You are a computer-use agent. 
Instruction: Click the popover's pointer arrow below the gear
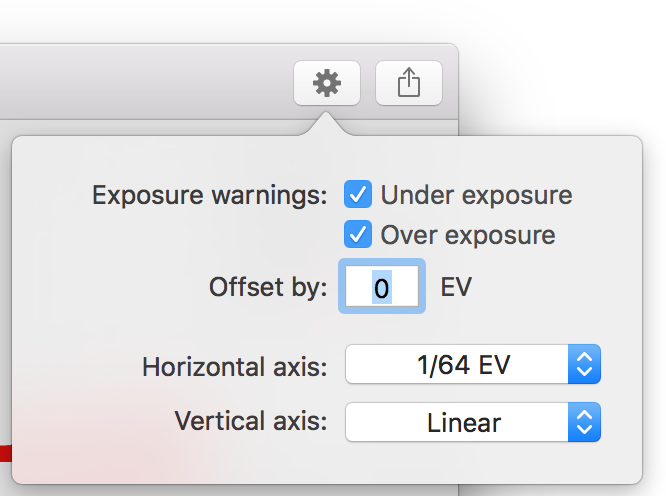click(326, 124)
